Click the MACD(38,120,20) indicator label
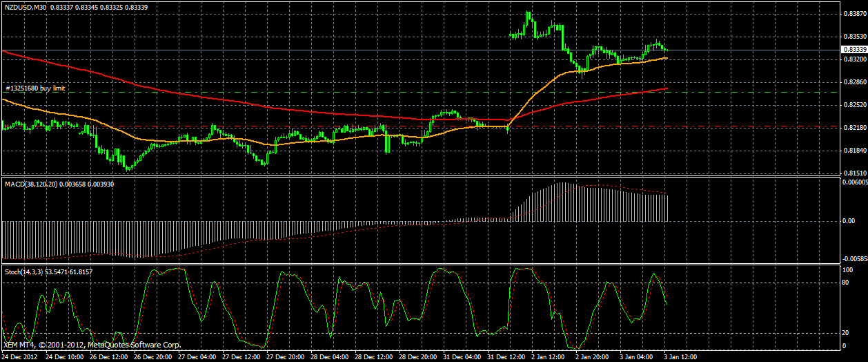 [x=30, y=184]
